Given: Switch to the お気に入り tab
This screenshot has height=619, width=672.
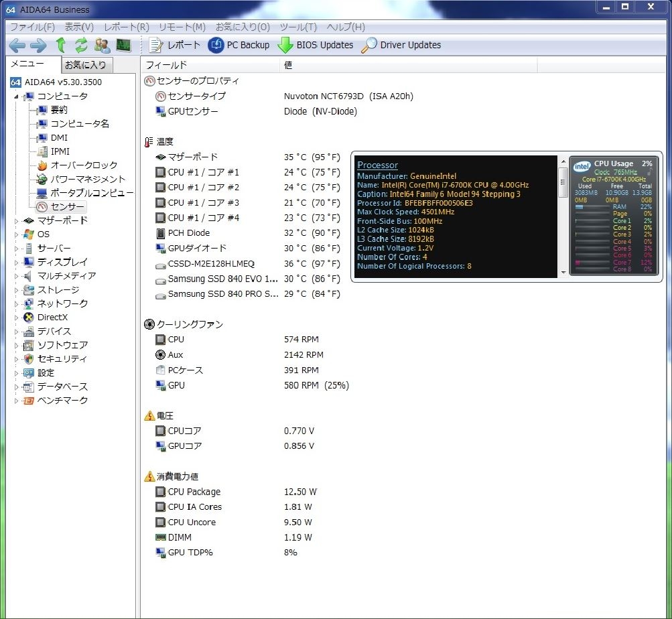Looking at the screenshot, I should coord(86,65).
